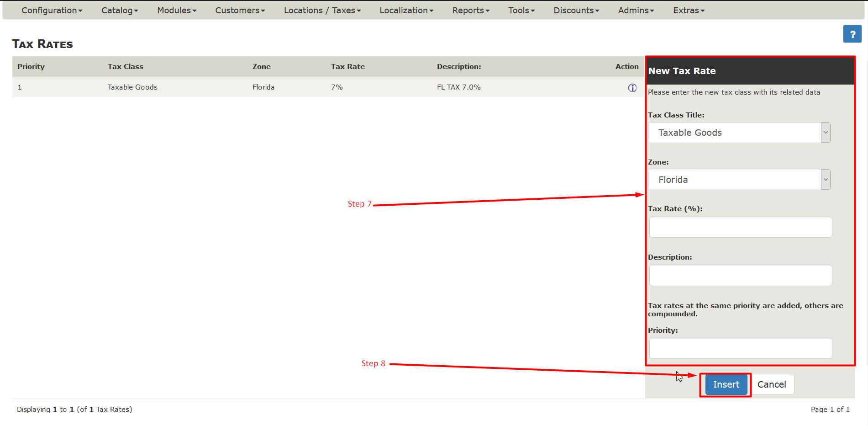The image size is (868, 426).
Task: Click the Tax Rates page heading
Action: tap(42, 44)
